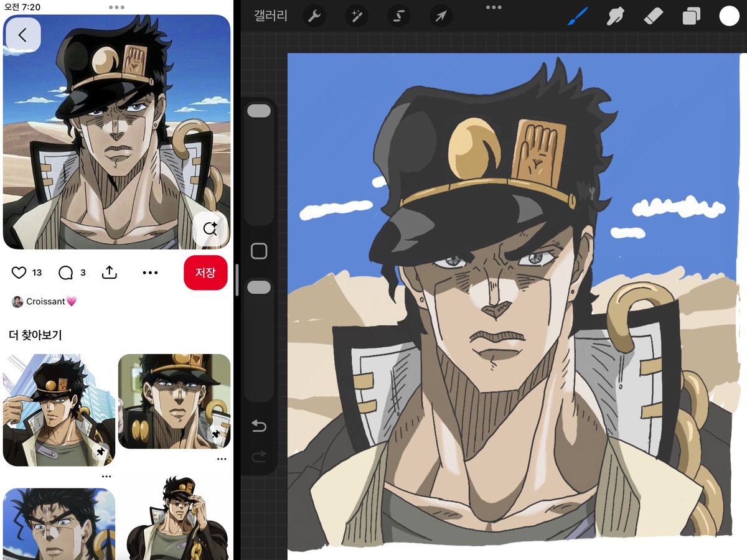This screenshot has height=560, width=747.
Task: Tap the brush size slider handle
Action: (x=259, y=111)
